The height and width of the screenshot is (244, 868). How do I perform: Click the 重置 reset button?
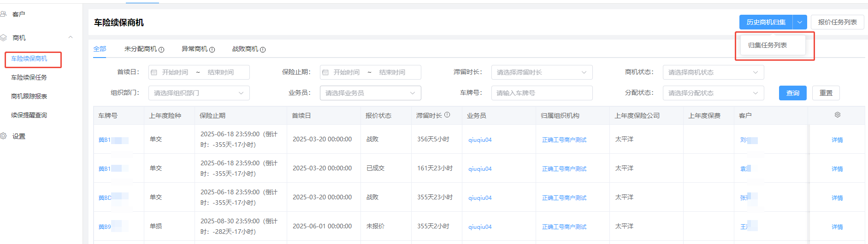click(x=826, y=93)
